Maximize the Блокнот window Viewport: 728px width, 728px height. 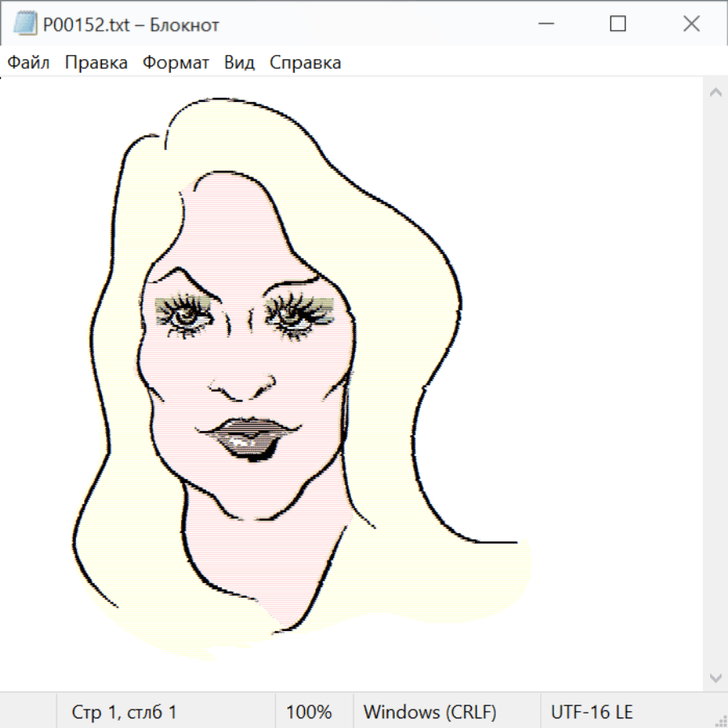point(618,25)
